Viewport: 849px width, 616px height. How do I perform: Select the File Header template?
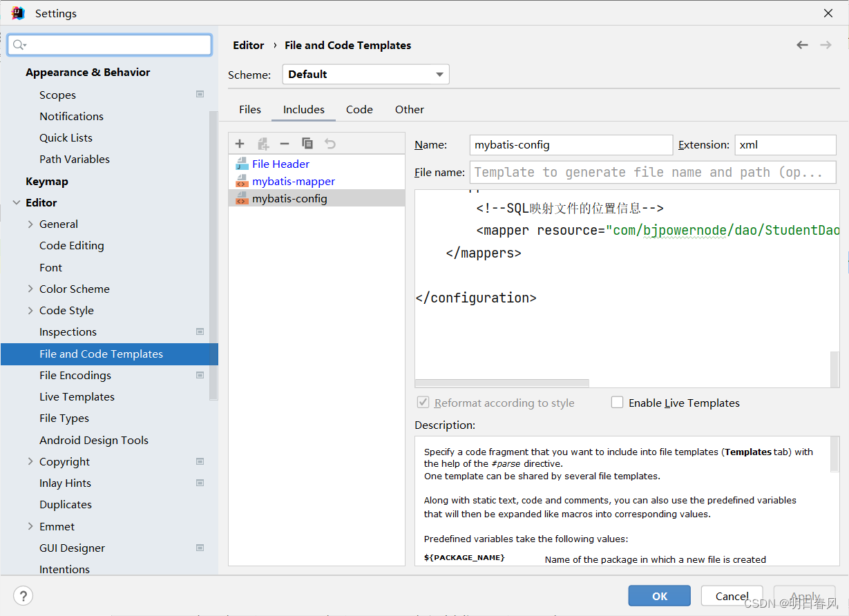(280, 164)
